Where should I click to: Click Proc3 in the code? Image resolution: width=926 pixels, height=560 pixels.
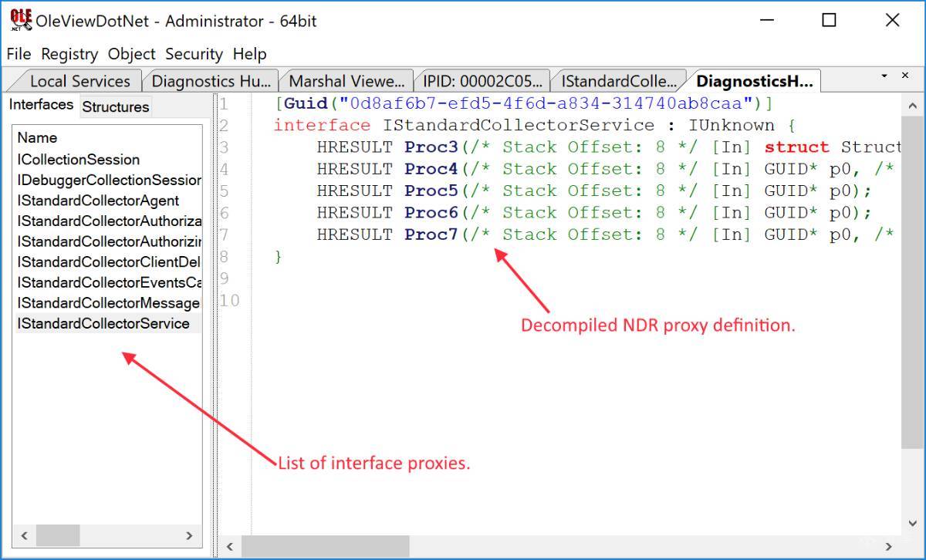coord(431,147)
